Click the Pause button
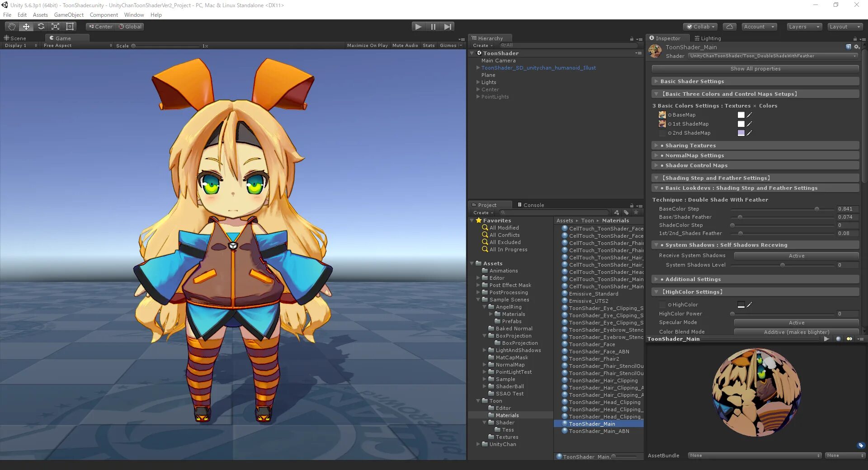Screen dimensions: 868x470 tap(433, 27)
